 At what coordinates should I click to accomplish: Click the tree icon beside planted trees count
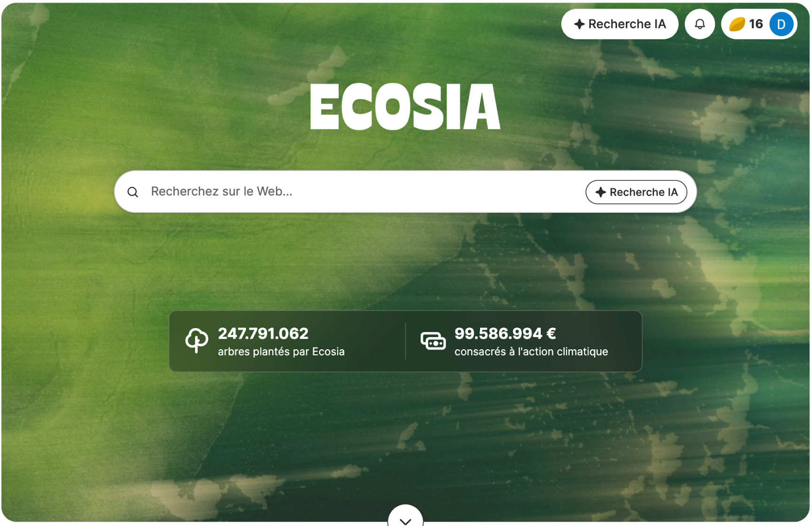pyautogui.click(x=196, y=340)
